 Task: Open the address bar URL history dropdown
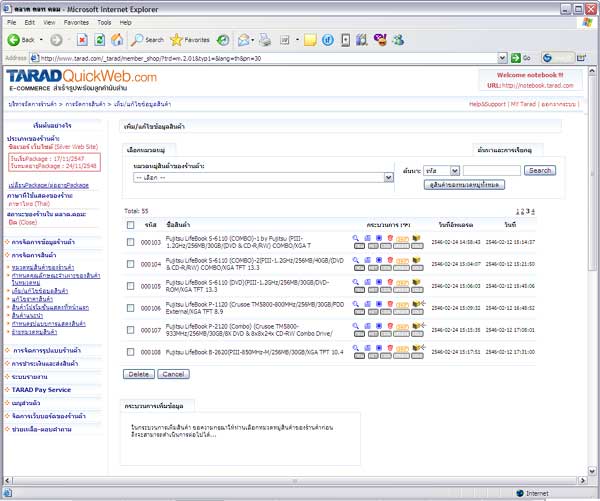[x=502, y=58]
